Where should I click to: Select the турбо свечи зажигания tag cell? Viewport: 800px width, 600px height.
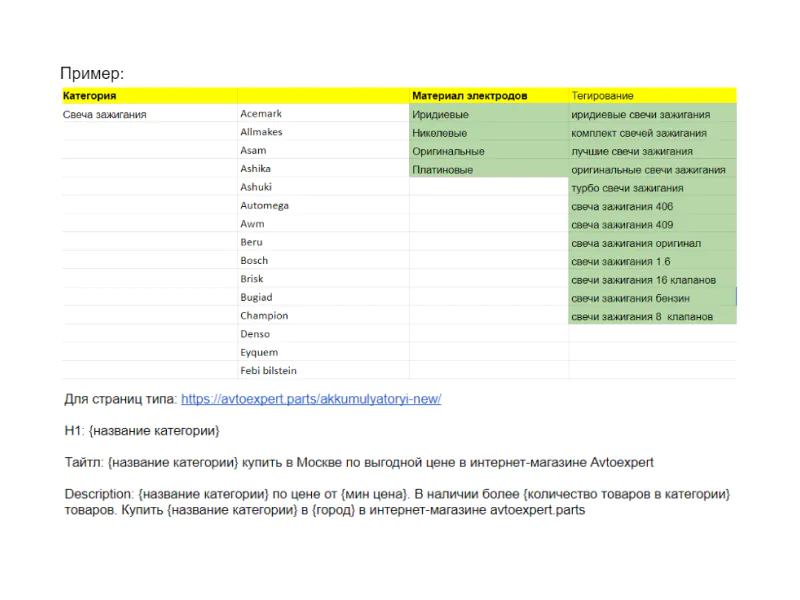coord(653,188)
